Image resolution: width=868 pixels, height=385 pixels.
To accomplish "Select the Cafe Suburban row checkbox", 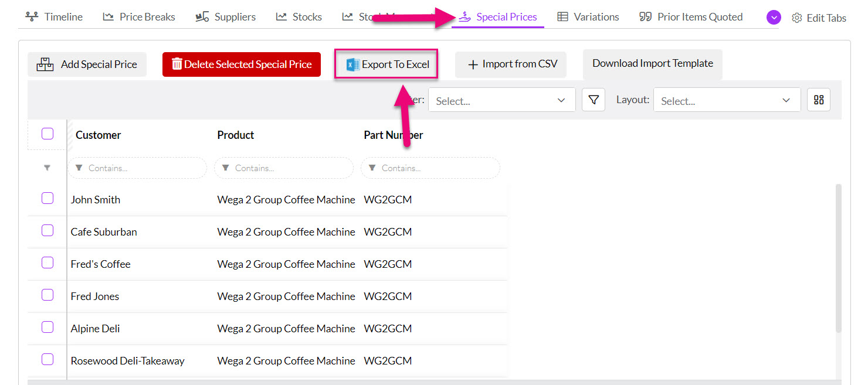I will click(48, 230).
